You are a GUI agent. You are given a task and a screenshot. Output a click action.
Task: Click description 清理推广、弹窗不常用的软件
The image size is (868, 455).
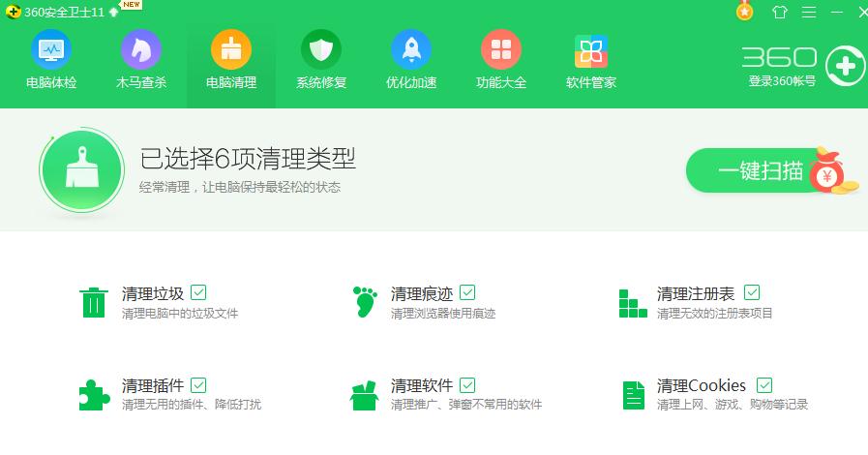point(466,405)
